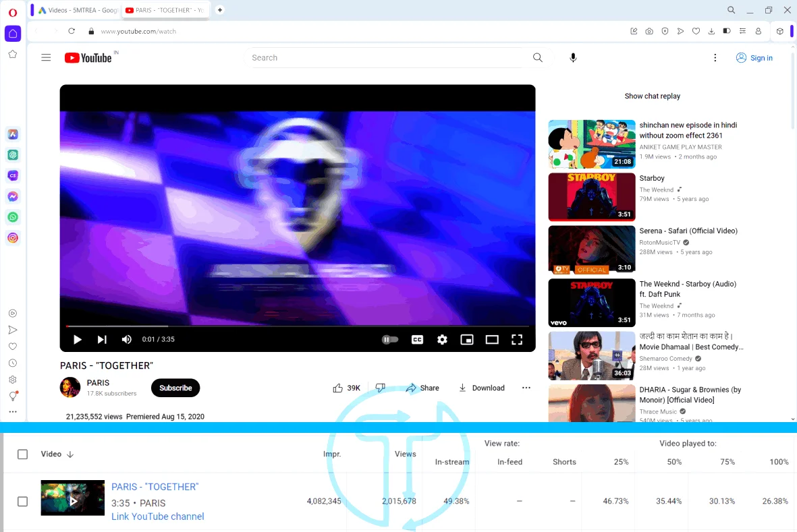The width and height of the screenshot is (797, 532).
Task: Switch to theater mode
Action: (492, 340)
